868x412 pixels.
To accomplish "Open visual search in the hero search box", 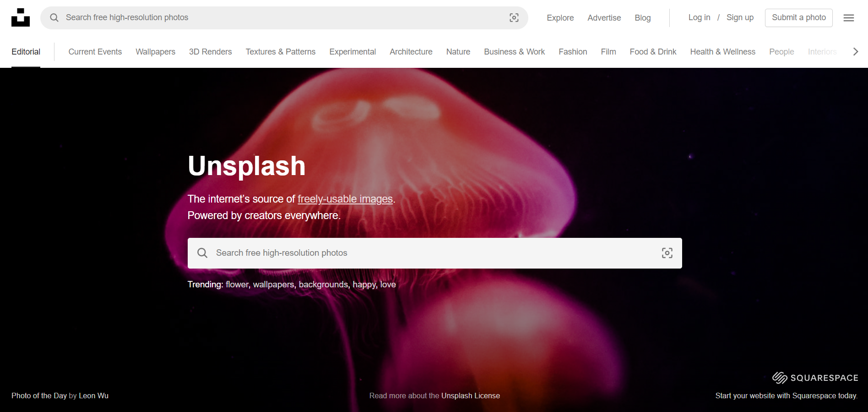I will pos(667,253).
